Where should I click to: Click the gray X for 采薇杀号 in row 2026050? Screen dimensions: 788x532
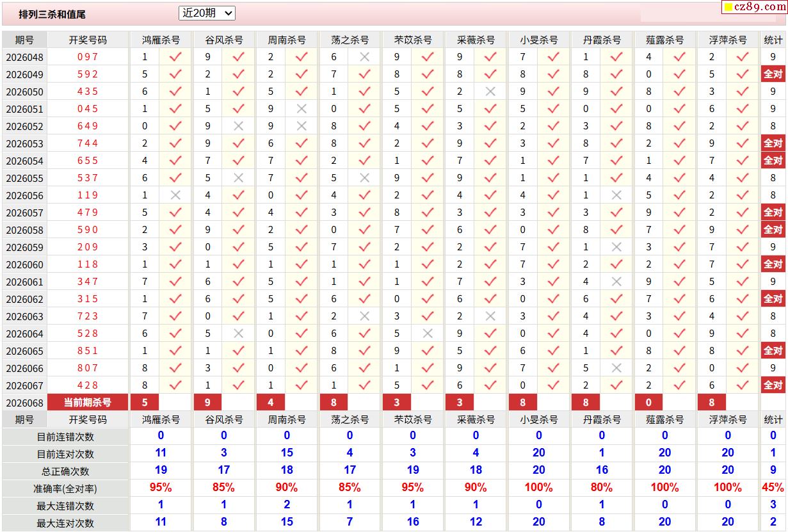click(490, 92)
